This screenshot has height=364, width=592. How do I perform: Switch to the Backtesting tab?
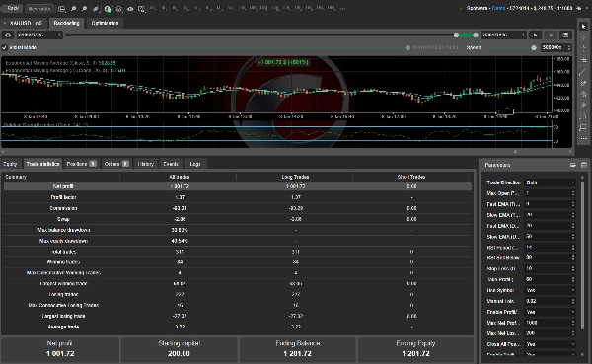click(66, 23)
